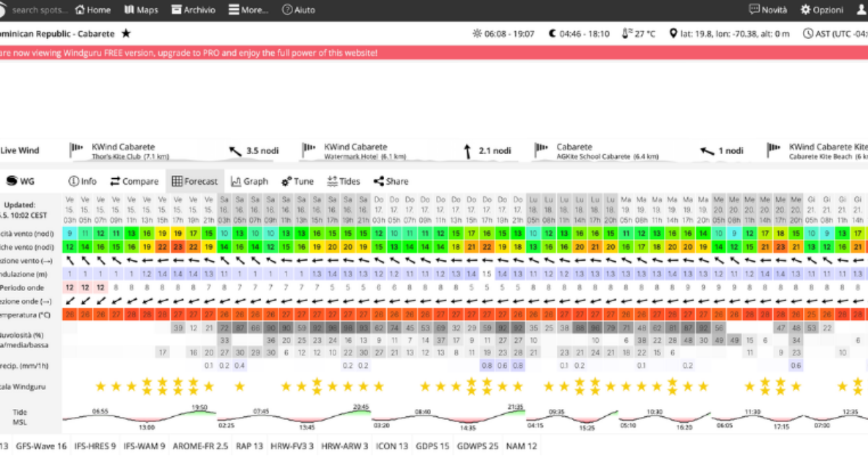The height and width of the screenshot is (456, 868).
Task: Open the Cabarete Kite Beach station
Action: coord(828,151)
